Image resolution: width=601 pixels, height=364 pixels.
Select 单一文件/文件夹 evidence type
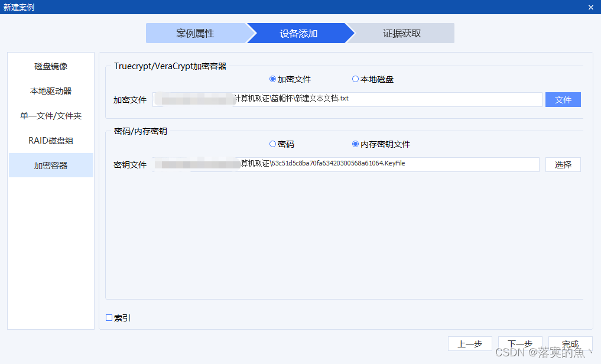click(51, 115)
